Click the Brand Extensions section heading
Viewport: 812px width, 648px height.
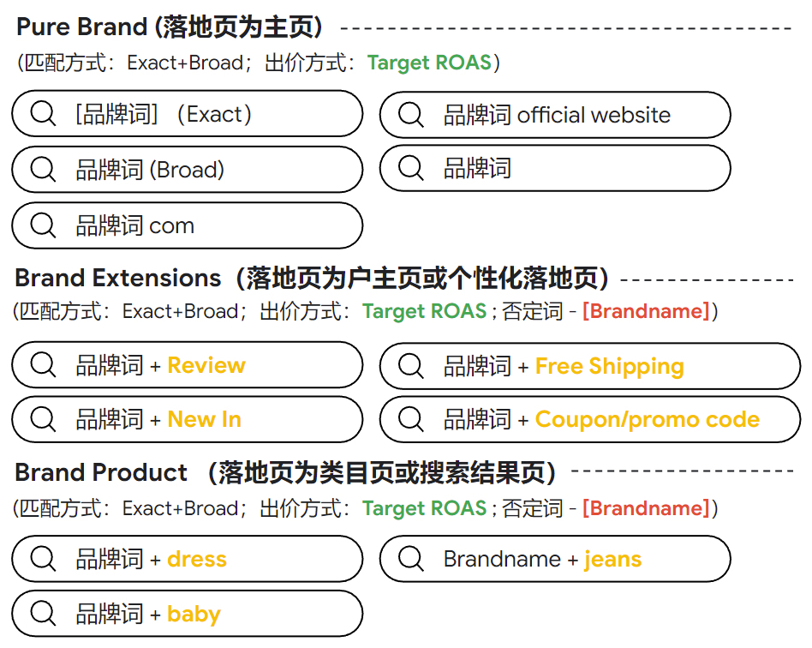[313, 278]
